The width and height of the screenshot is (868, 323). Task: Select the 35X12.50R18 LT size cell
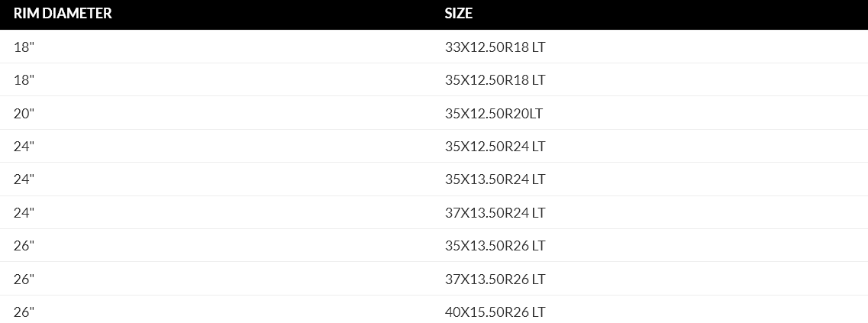tap(495, 80)
